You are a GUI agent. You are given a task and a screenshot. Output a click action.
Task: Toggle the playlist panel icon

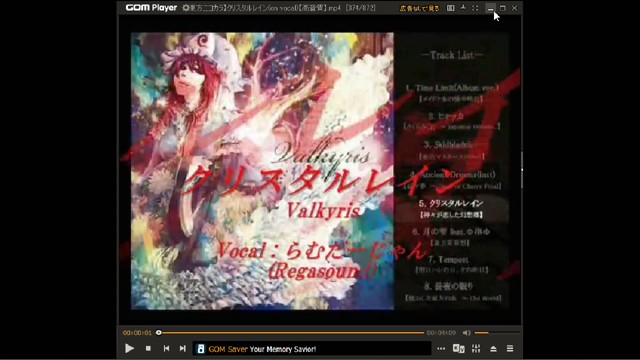point(510,349)
